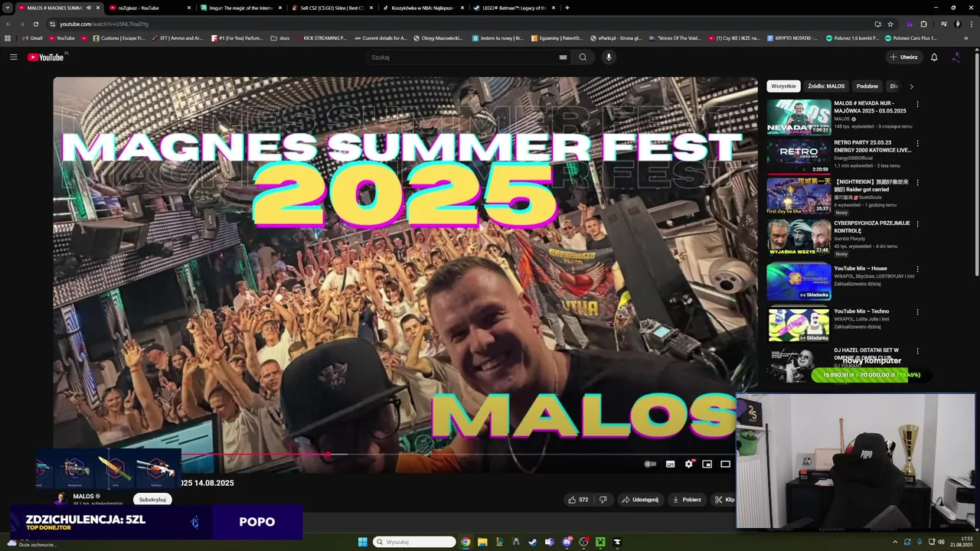Toggle the autoplay switch in the player
The height and width of the screenshot is (551, 980).
tap(650, 464)
